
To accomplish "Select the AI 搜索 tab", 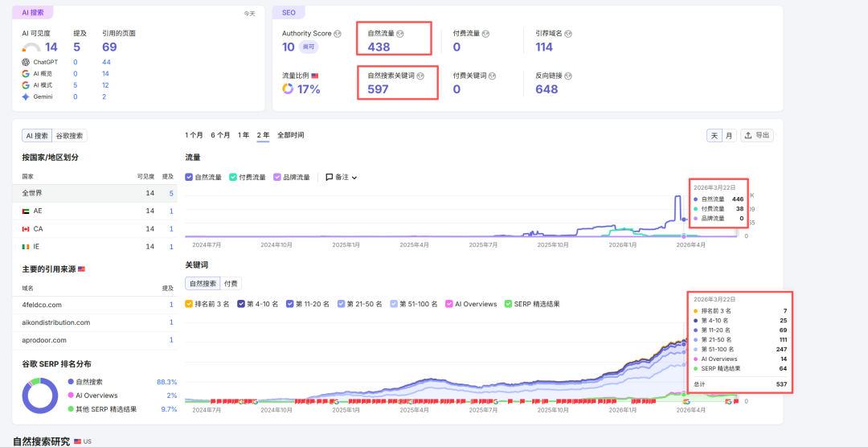I will [x=37, y=136].
